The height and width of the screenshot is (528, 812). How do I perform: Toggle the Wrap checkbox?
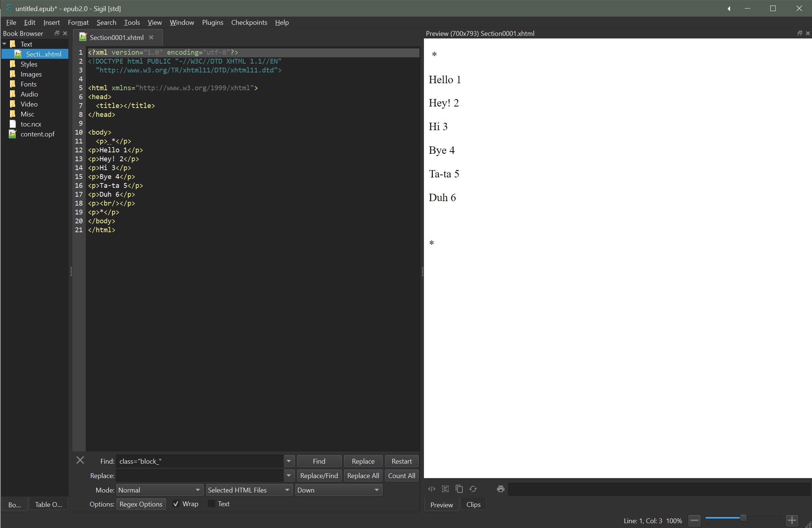[x=176, y=504]
